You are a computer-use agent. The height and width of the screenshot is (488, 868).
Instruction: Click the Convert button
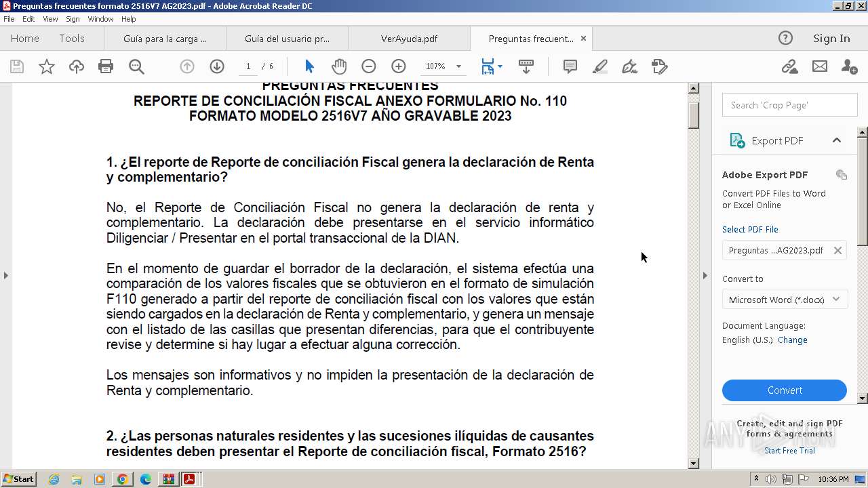[x=785, y=390]
